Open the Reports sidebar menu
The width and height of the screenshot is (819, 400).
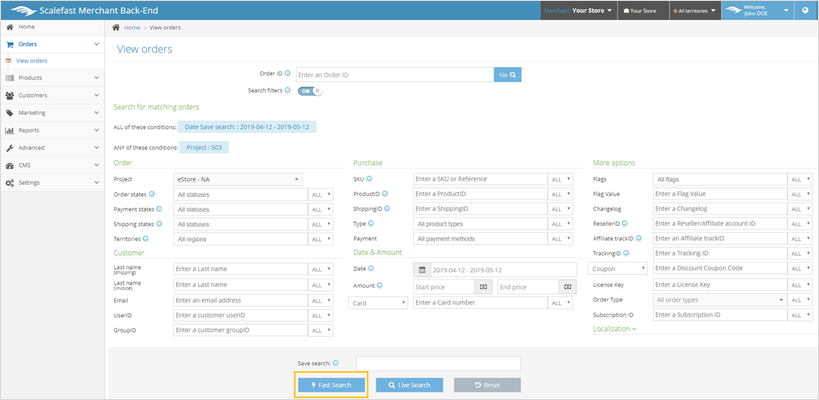51,130
